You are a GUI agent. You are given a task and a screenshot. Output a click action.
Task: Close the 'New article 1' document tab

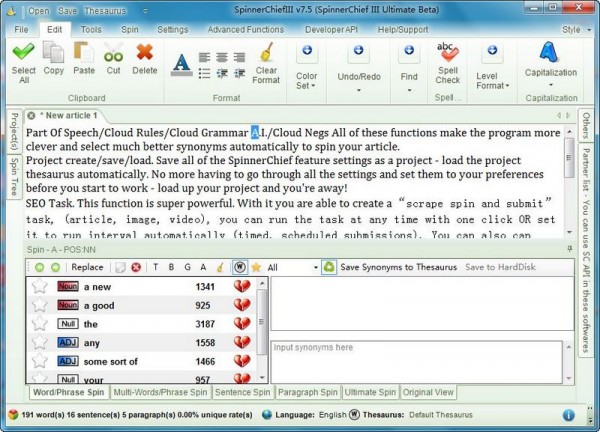pos(31,116)
